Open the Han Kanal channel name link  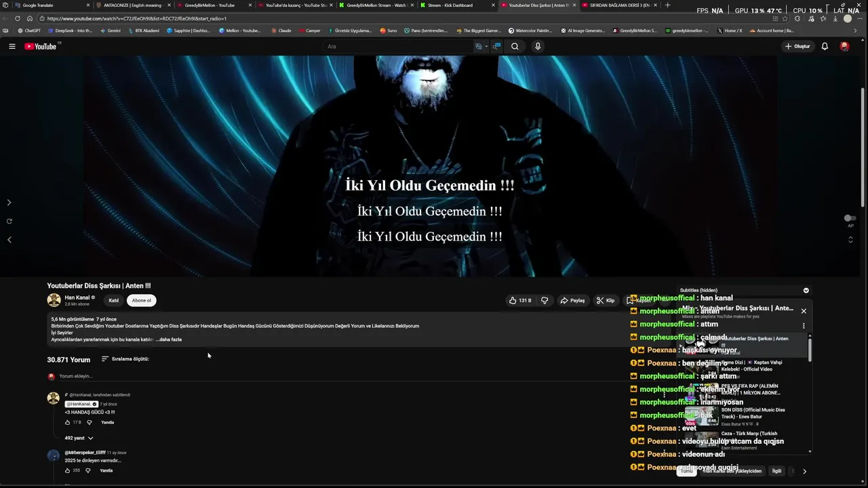click(77, 298)
